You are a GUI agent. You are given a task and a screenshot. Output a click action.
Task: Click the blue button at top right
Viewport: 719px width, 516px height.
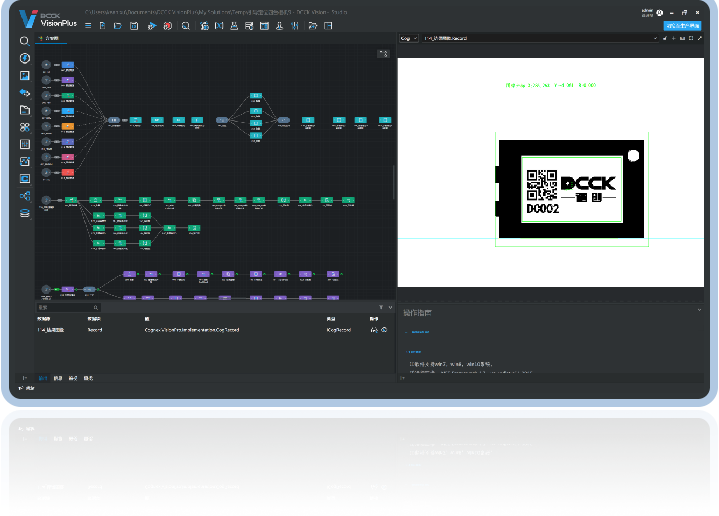coord(683,26)
